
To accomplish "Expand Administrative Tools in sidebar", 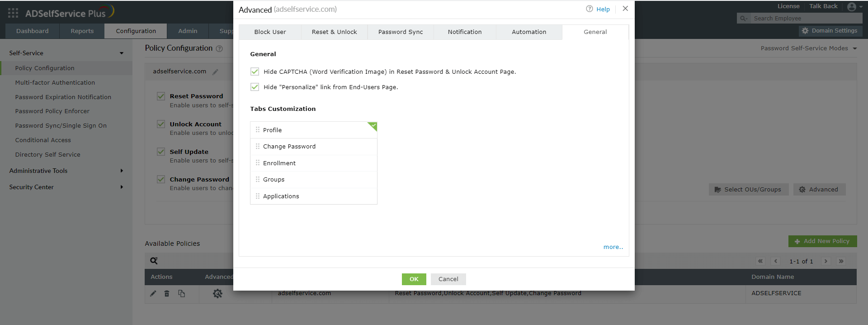I will point(121,171).
